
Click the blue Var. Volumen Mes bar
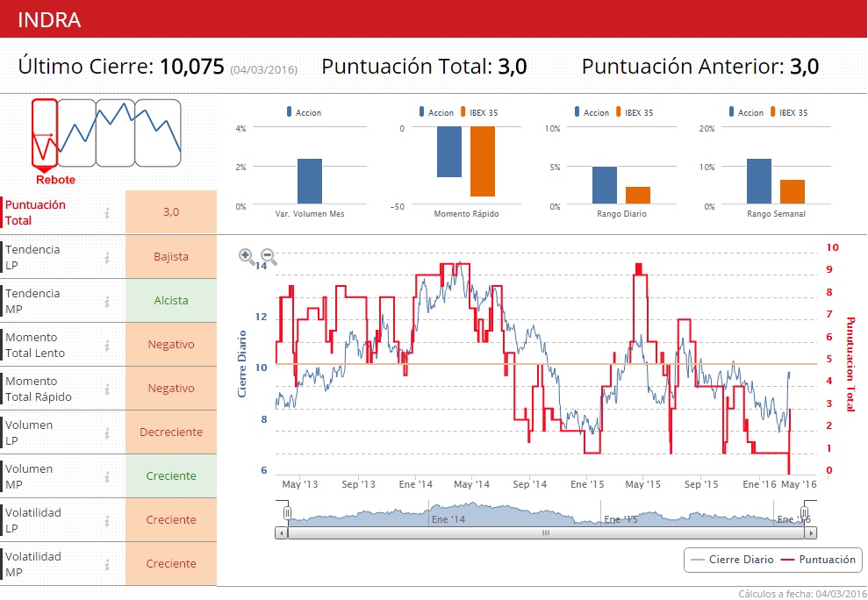(310, 182)
